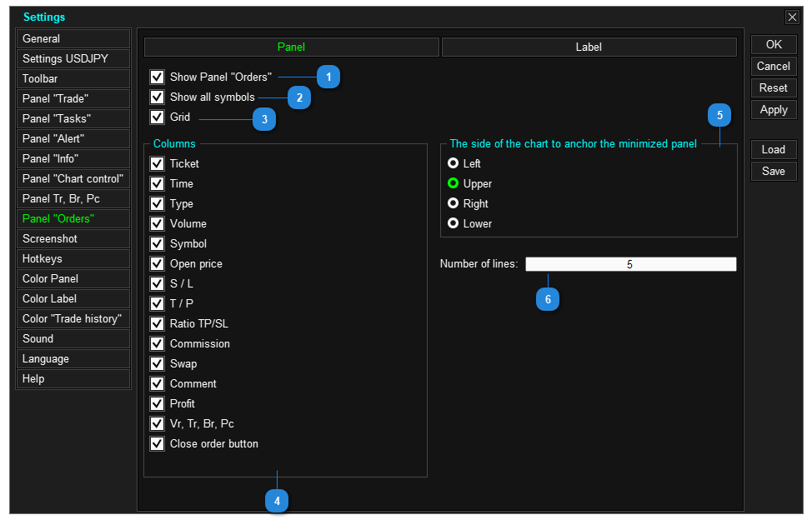Apply the current settings
Screen dimensions: 812x530
tap(774, 110)
